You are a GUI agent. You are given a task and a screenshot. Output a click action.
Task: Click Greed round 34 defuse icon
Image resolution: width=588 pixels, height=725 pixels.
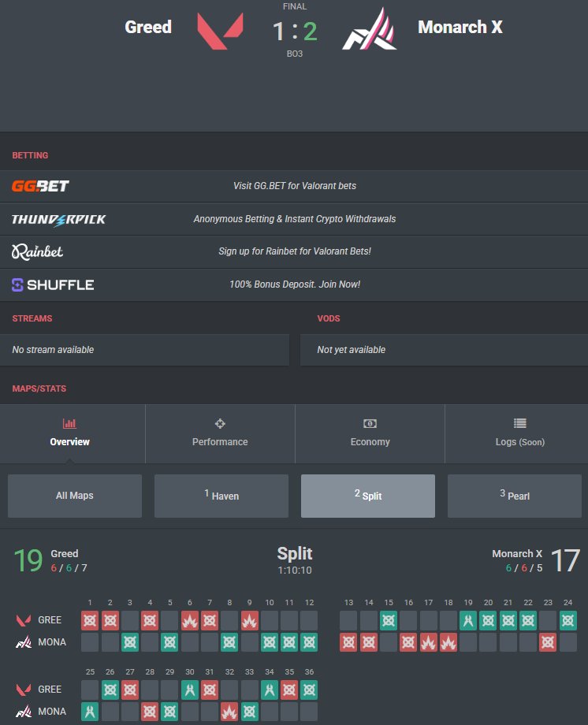pyautogui.click(x=270, y=690)
